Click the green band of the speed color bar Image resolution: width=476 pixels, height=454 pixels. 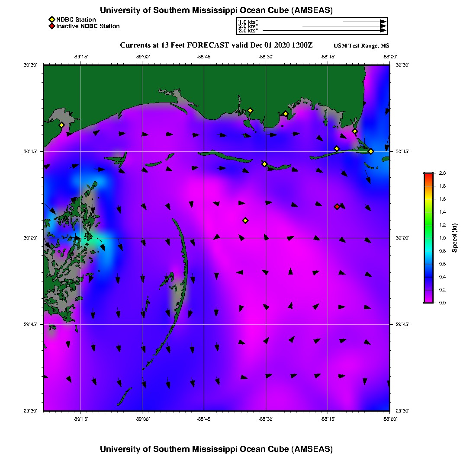428,225
